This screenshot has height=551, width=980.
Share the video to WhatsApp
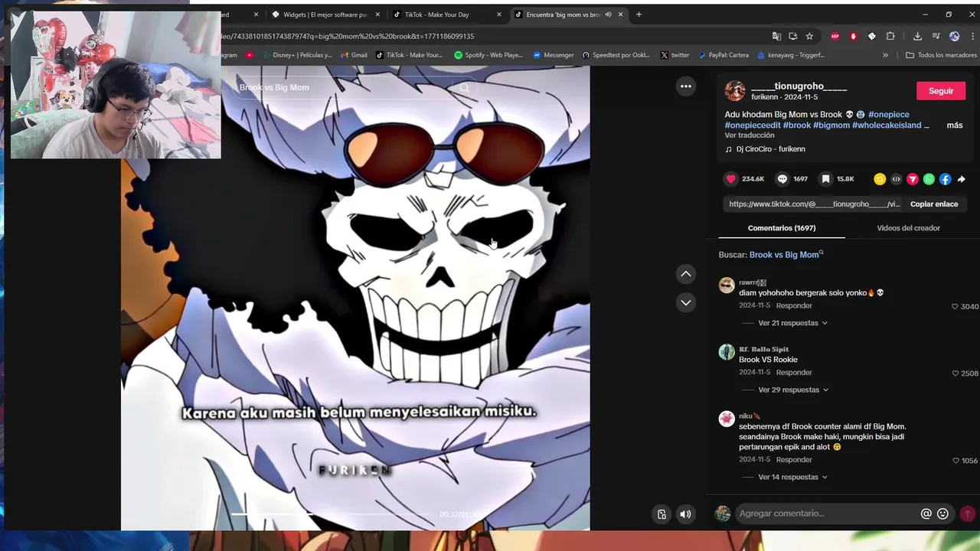click(929, 179)
